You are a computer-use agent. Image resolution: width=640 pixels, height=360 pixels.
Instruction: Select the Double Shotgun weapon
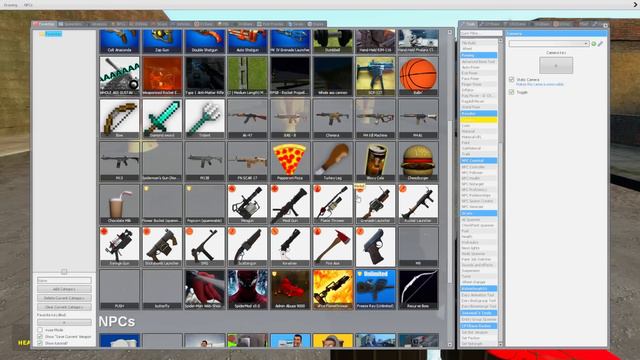[x=204, y=41]
